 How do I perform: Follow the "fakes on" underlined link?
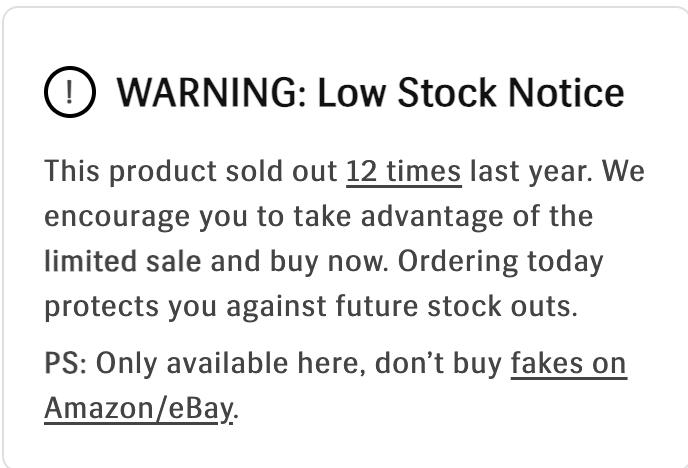pos(568,363)
